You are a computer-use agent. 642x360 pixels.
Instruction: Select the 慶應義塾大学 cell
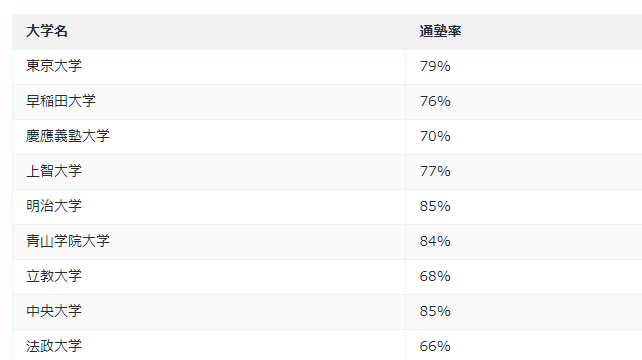click(209, 137)
